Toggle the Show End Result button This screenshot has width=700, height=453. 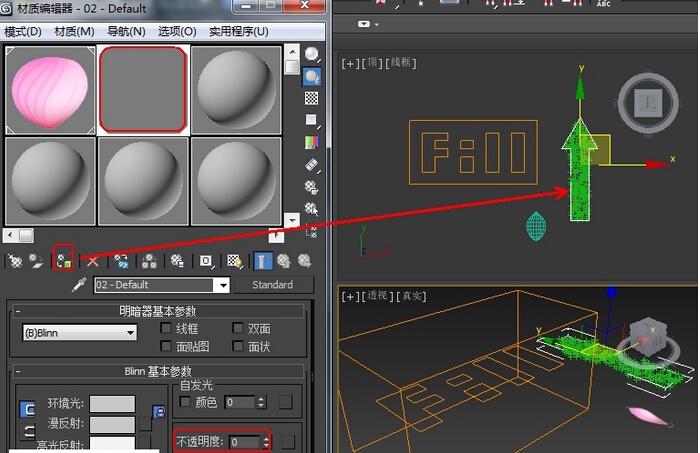[263, 261]
